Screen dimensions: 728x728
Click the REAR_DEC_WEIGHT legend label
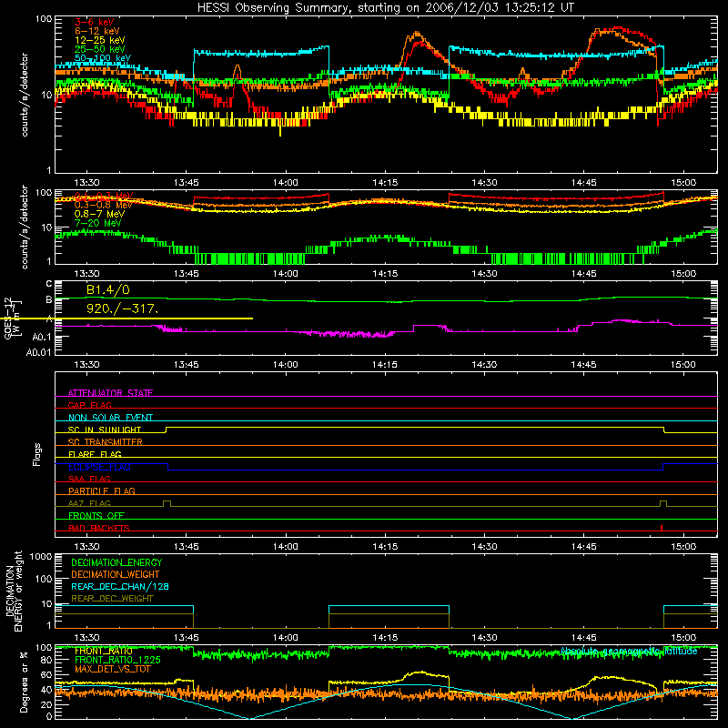coord(112,599)
